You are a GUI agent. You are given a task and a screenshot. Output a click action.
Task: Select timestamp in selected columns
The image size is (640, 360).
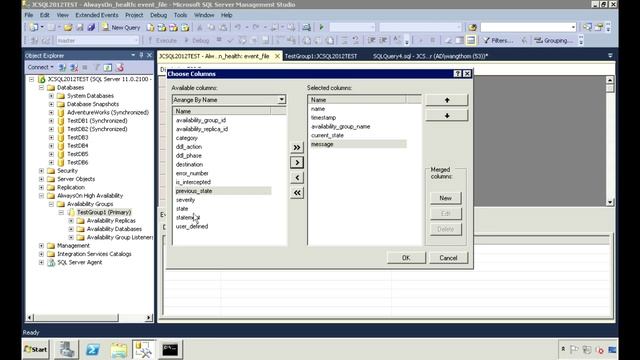pyautogui.click(x=324, y=118)
